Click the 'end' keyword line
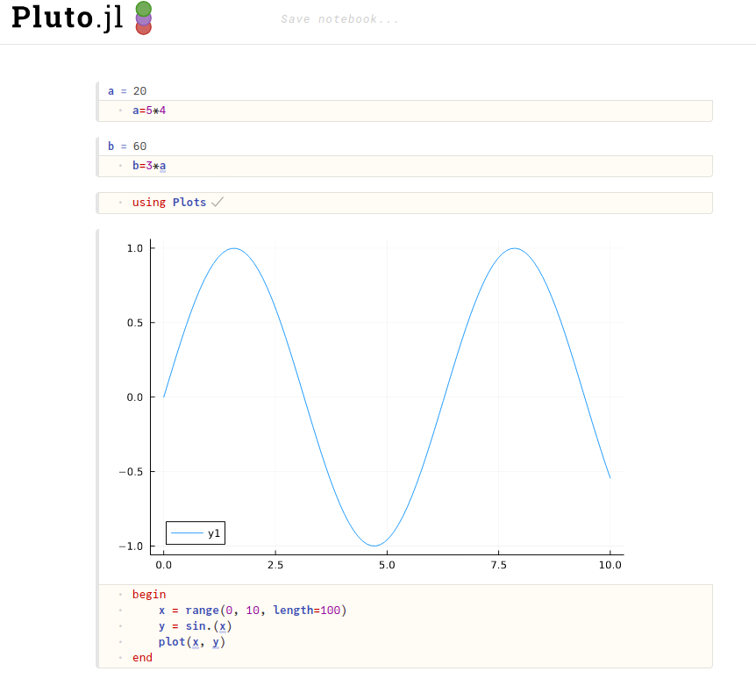The image size is (756, 700). (143, 658)
